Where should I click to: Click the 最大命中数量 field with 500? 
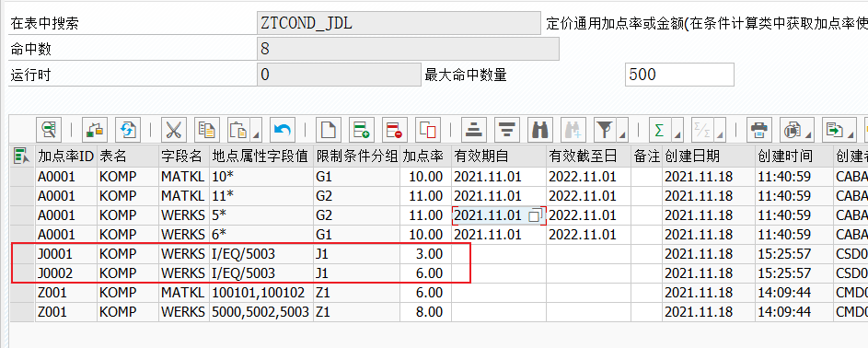[680, 75]
